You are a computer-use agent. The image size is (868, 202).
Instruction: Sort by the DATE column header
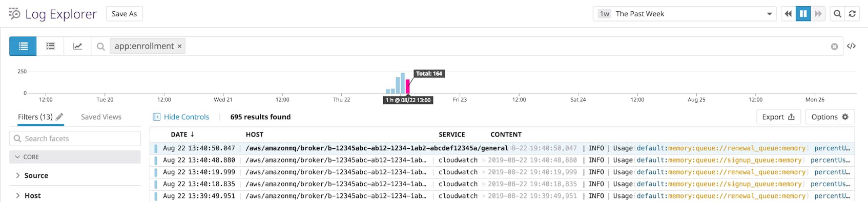182,134
